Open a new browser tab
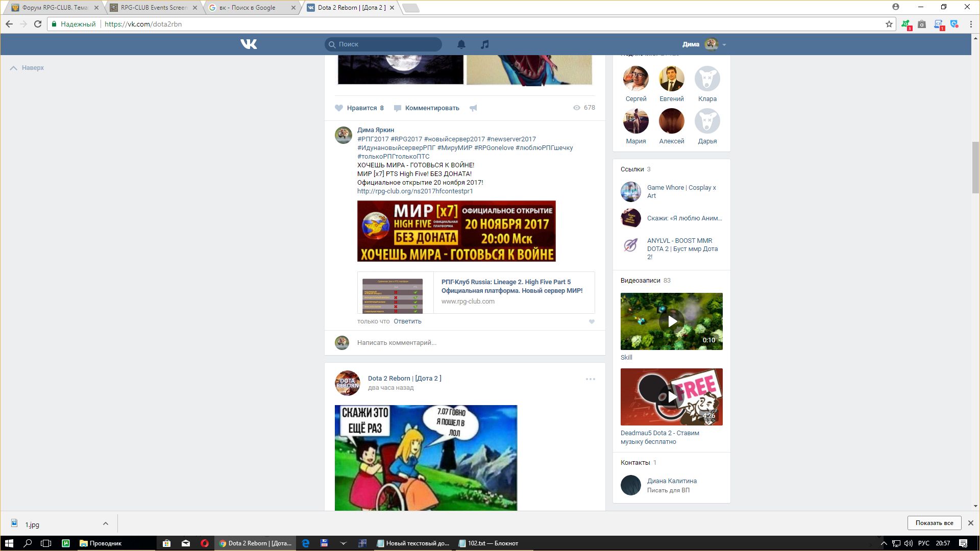 [411, 8]
